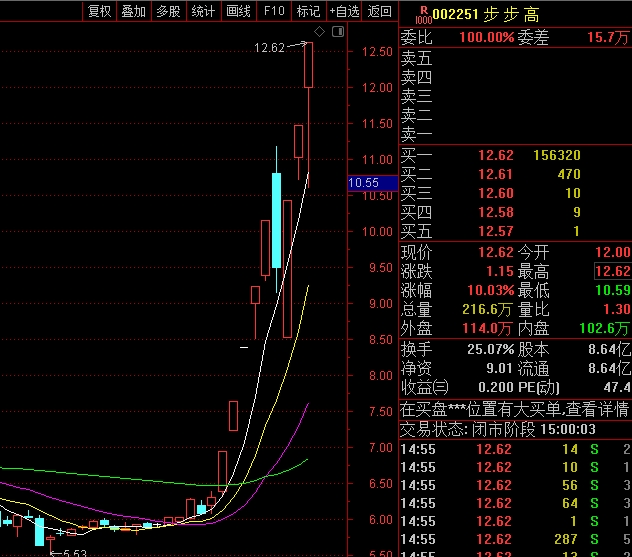This screenshot has height=557, width=632.
Task: Activate the 画线 drawing tool
Action: point(238,11)
